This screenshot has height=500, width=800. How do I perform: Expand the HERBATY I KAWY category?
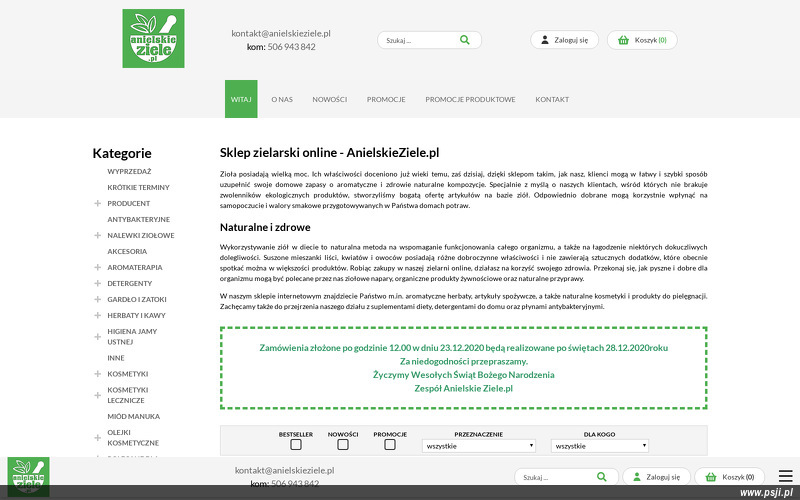97,315
